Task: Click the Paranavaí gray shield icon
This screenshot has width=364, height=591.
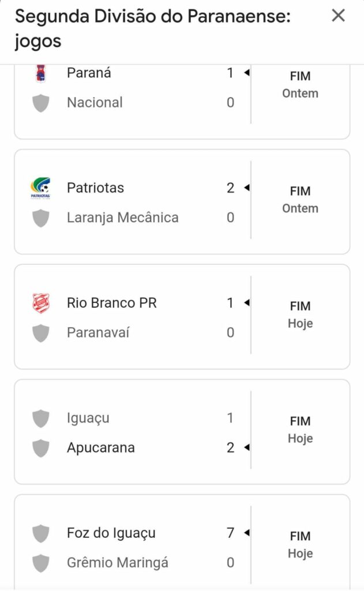Action: click(40, 333)
